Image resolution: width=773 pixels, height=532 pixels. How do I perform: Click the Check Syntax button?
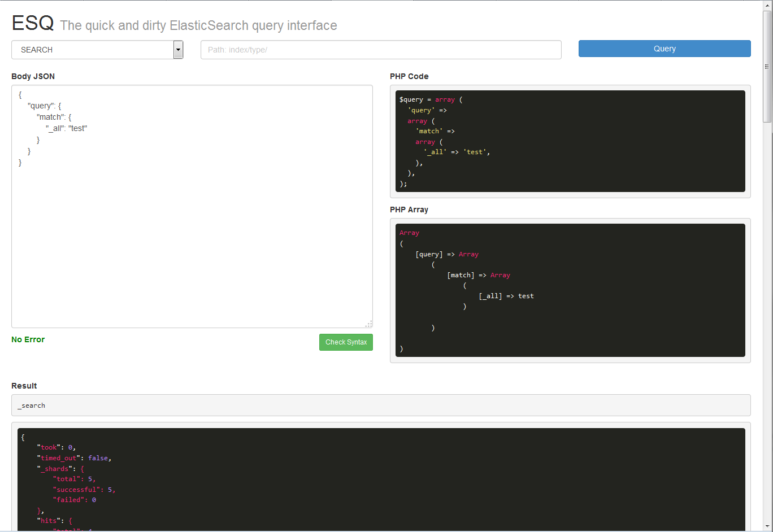click(x=346, y=342)
